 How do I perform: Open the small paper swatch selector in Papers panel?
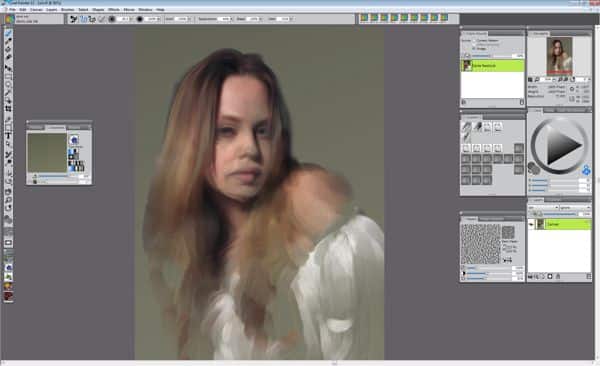pos(508,232)
